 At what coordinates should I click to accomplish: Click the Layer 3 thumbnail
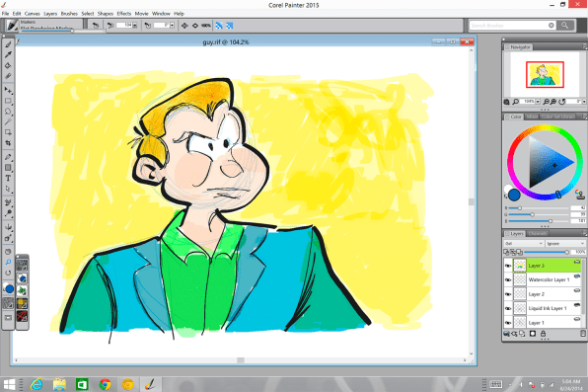(x=520, y=266)
